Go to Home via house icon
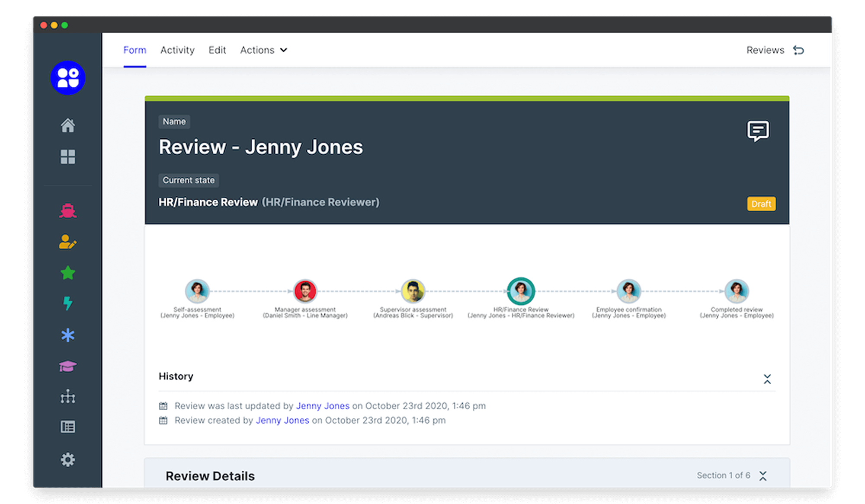Image resolution: width=865 pixels, height=504 pixels. click(68, 125)
